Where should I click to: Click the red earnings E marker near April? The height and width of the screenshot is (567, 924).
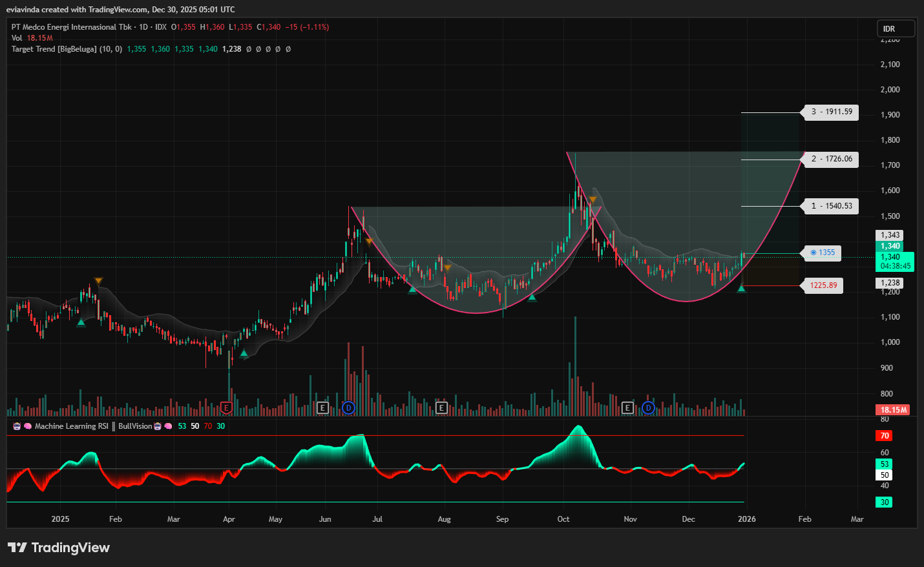pos(226,407)
